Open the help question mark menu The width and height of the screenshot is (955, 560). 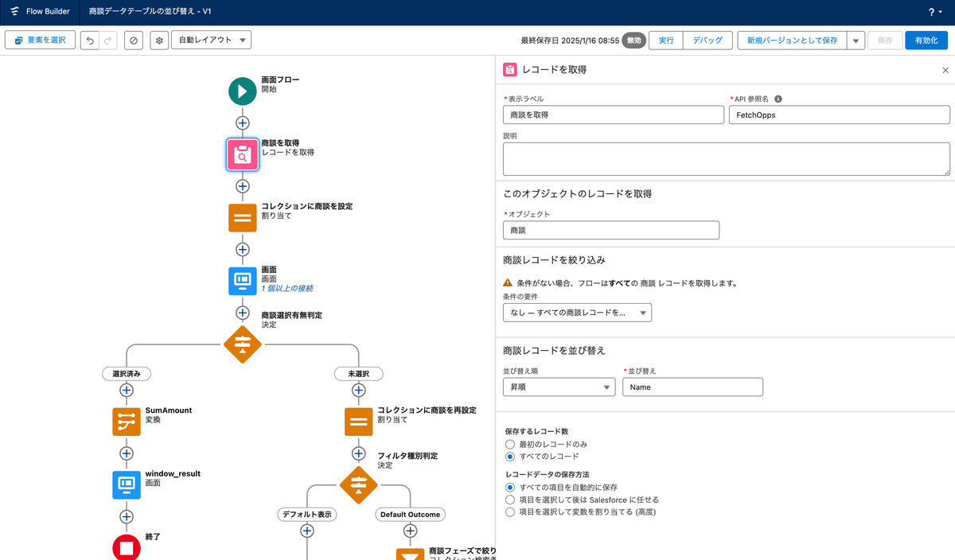point(934,12)
